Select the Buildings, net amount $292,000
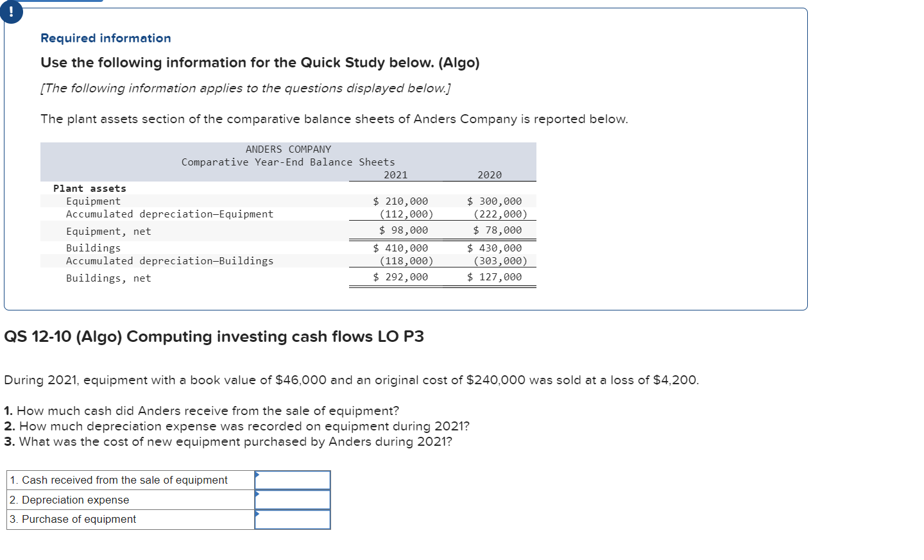The width and height of the screenshot is (924, 560). 400,277
